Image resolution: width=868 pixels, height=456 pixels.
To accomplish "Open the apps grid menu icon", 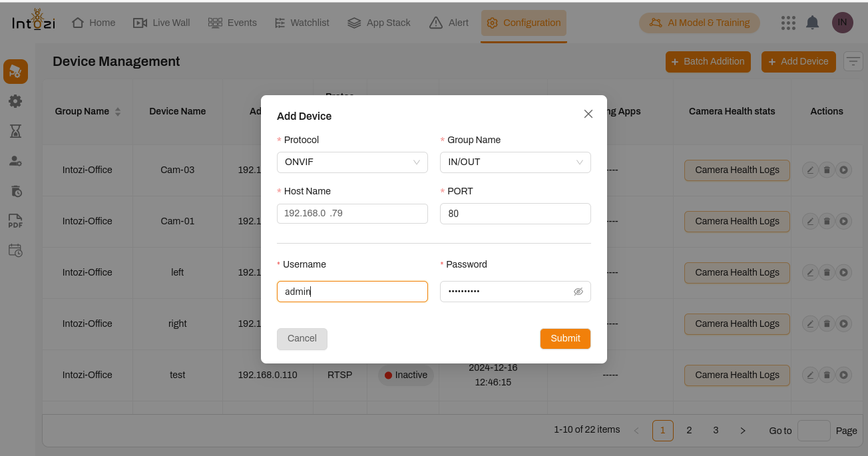I will point(788,23).
